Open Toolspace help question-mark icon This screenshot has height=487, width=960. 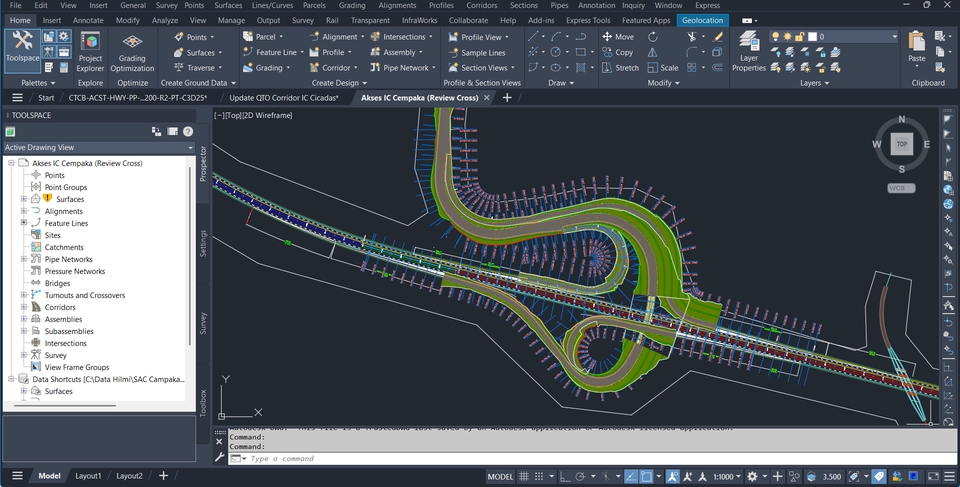[187, 131]
